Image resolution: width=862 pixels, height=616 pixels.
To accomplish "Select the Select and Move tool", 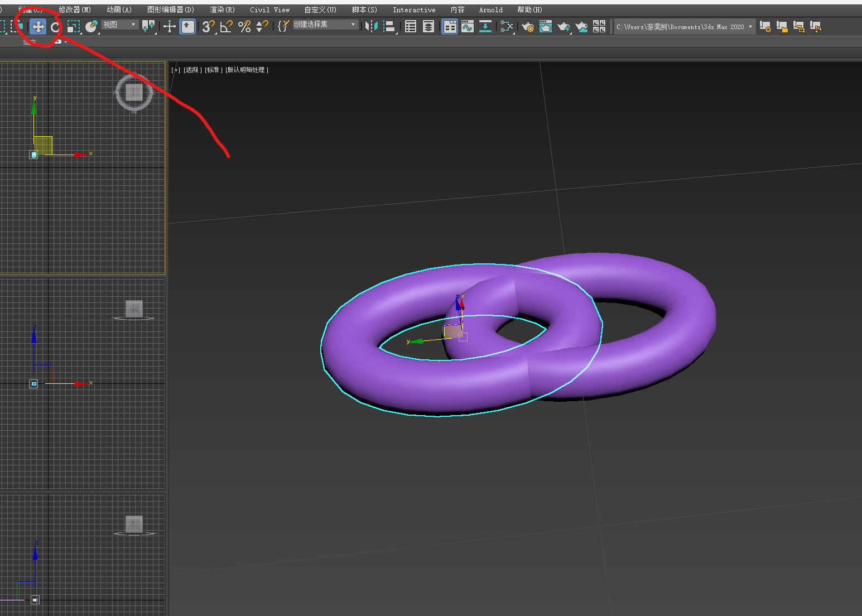I will click(37, 26).
